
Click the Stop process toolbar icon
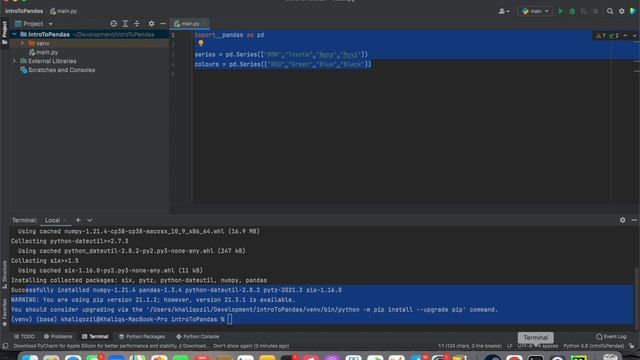596,11
